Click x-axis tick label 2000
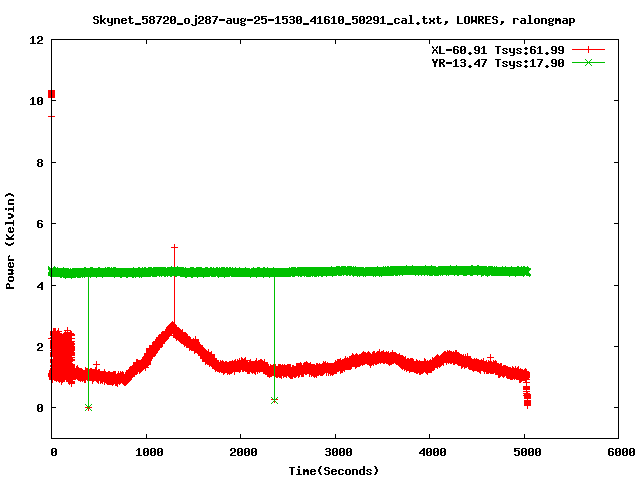 [x=243, y=452]
